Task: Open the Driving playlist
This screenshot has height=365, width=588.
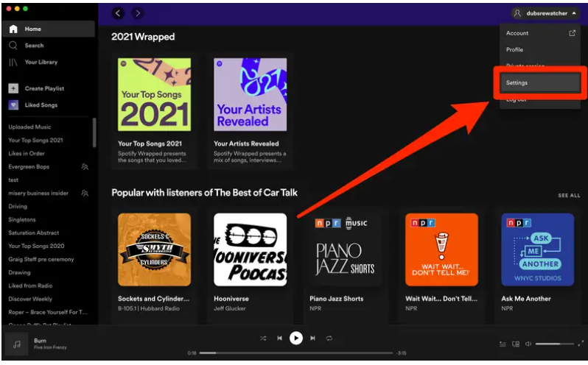Action: click(x=18, y=206)
